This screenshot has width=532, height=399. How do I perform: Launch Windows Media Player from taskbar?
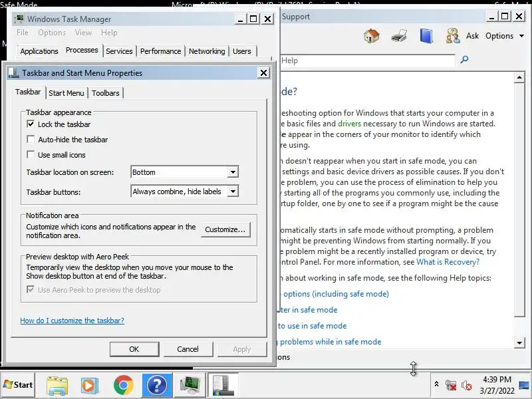click(x=90, y=386)
